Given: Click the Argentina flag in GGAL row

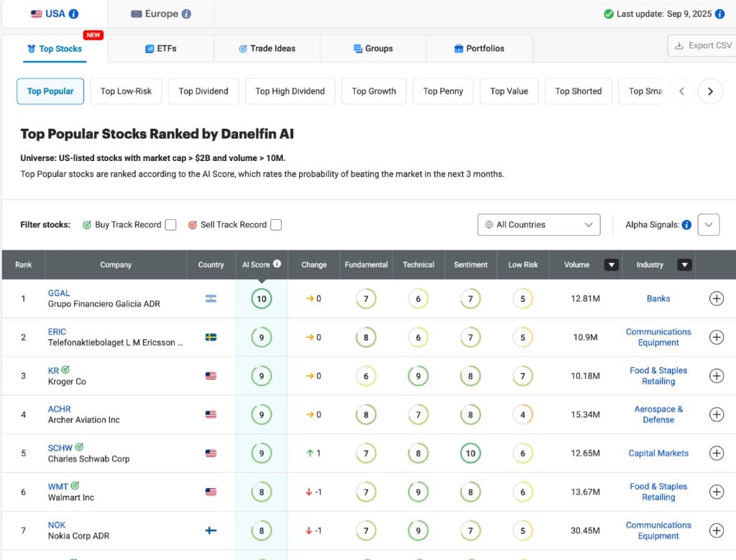Looking at the screenshot, I should (211, 298).
